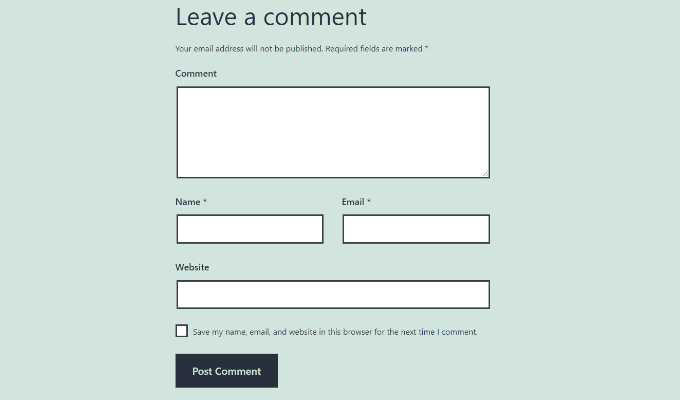Click the asterisk next to Name

205,201
